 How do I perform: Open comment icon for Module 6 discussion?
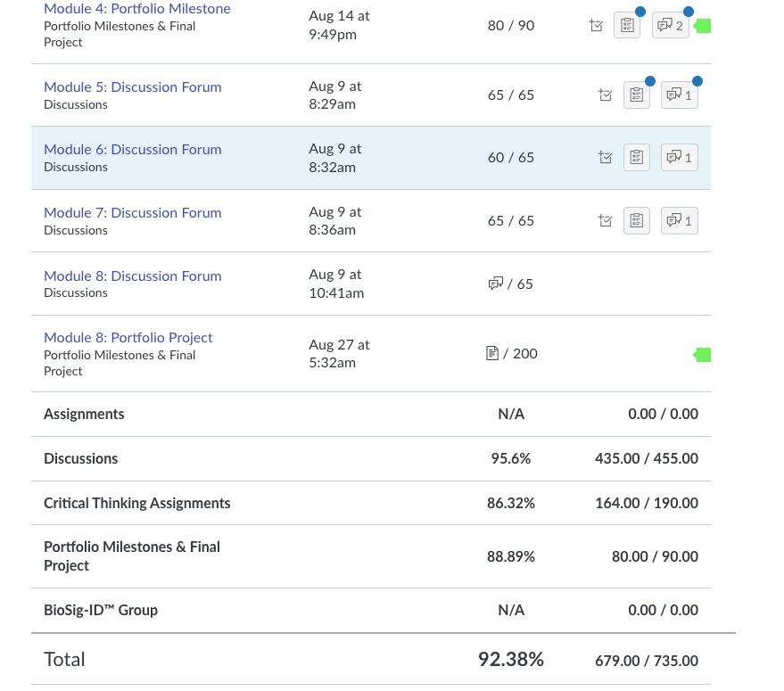679,158
